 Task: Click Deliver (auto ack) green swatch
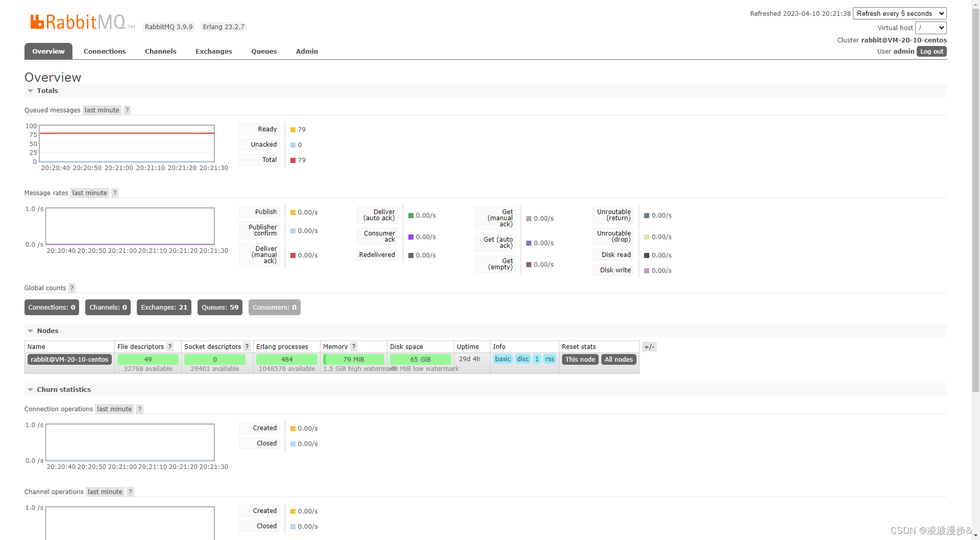point(411,216)
